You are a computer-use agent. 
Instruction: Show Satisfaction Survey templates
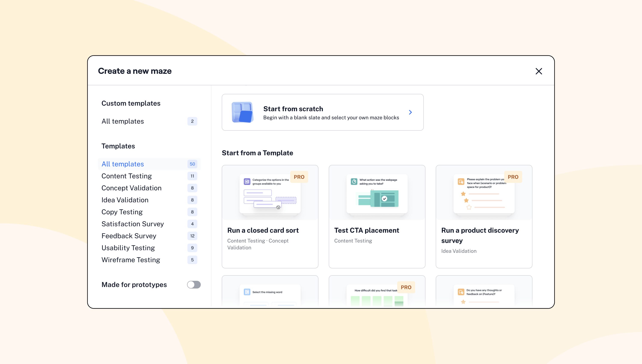(132, 224)
